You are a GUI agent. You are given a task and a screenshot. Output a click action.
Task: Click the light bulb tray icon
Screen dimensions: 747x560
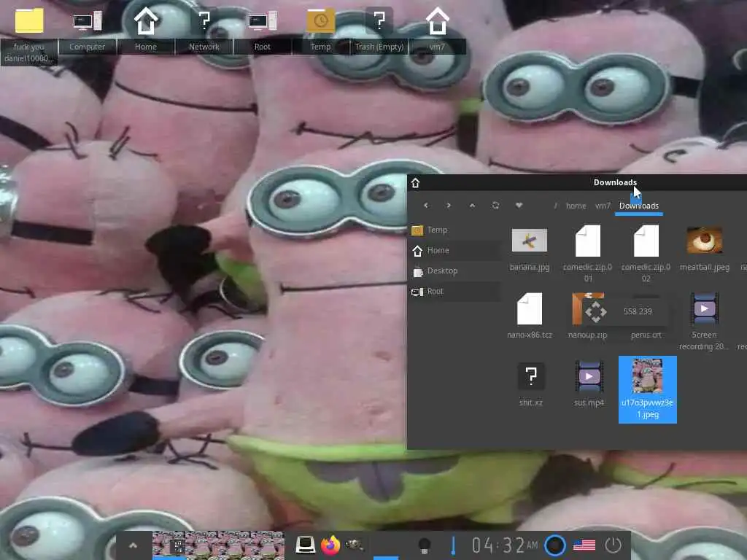[425, 545]
